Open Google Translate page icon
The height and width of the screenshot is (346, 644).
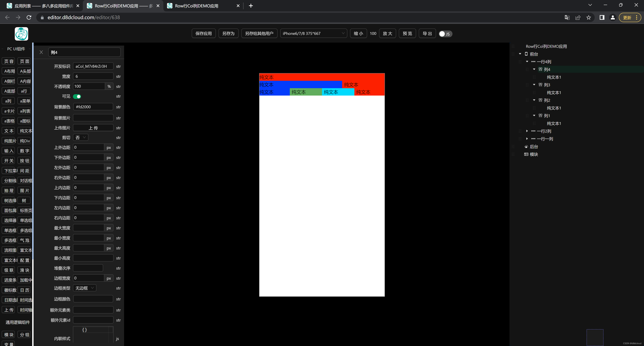567,17
